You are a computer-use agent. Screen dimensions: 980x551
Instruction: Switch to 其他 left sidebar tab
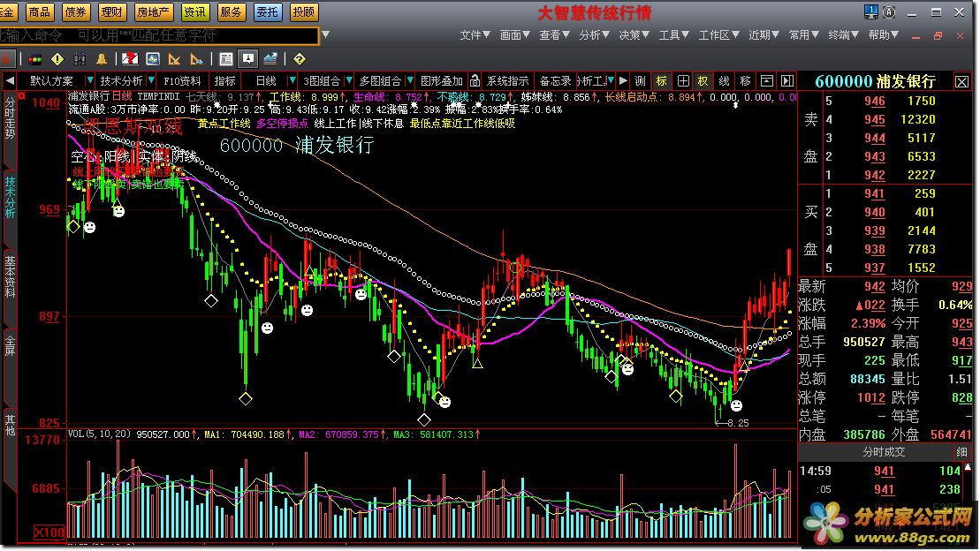click(10, 425)
